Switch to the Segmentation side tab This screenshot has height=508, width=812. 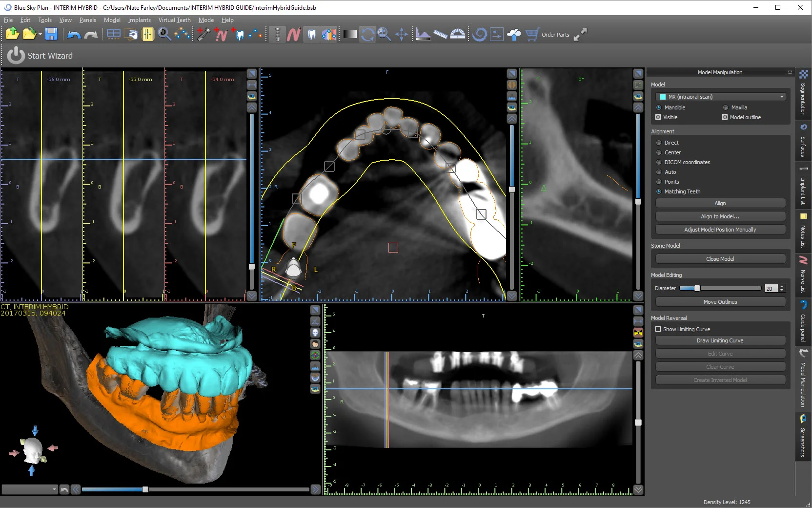(803, 94)
